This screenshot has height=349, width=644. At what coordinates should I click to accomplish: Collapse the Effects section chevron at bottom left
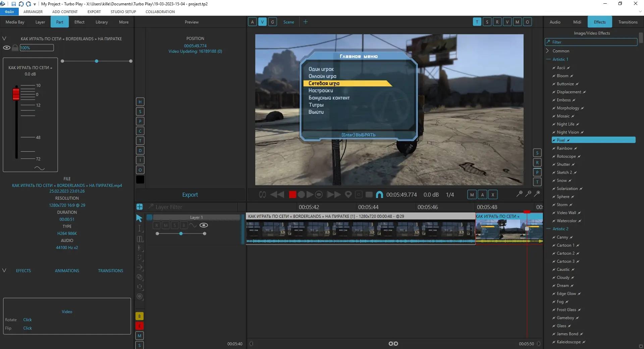4,270
